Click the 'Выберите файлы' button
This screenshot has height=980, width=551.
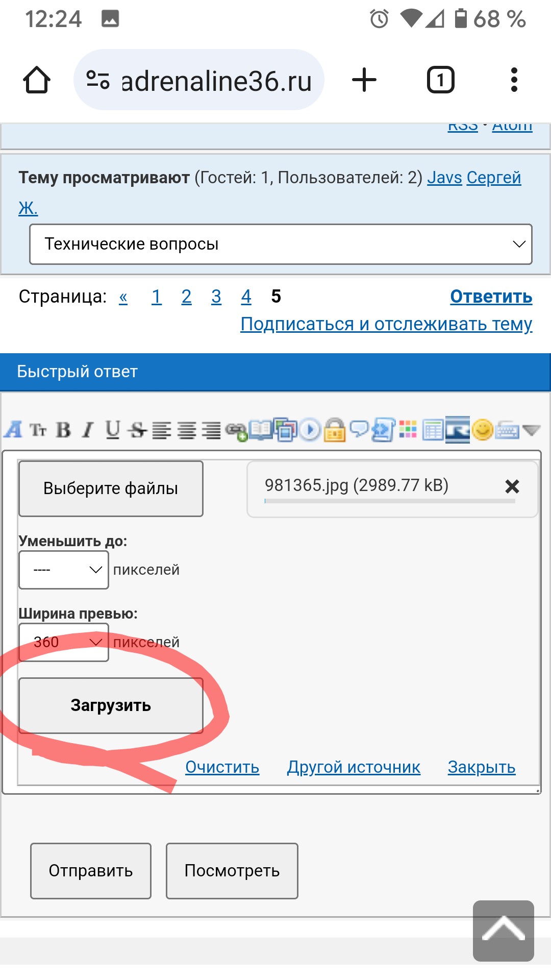[111, 488]
